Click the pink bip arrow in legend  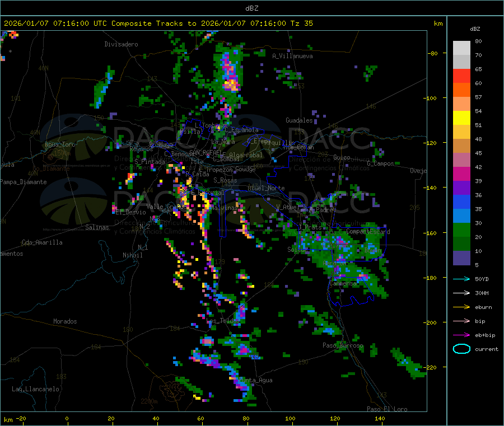(461, 321)
